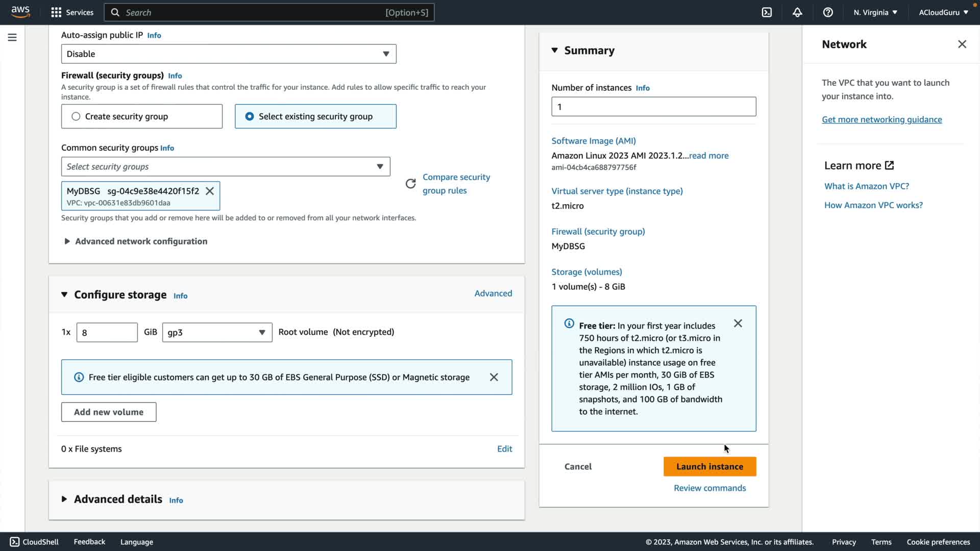980x551 pixels.
Task: Open the notifications bell
Action: point(797,12)
